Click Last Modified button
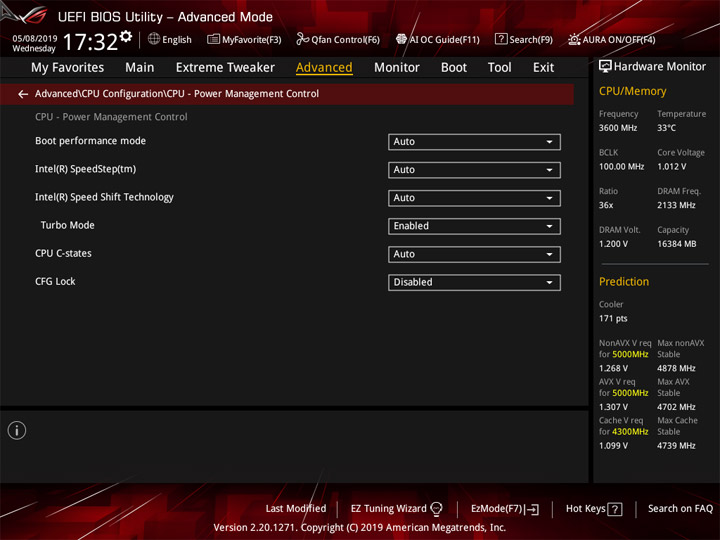720x540 pixels. (x=296, y=509)
